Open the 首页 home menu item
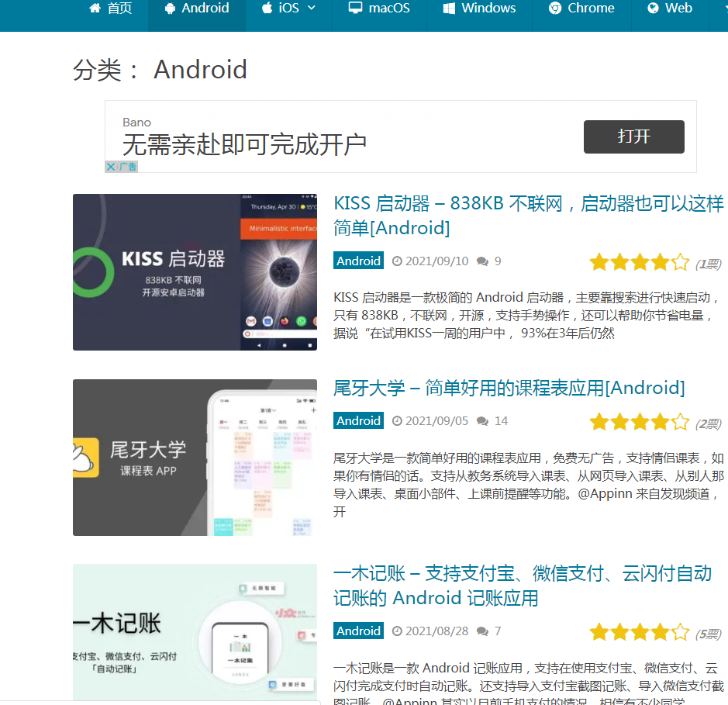 tap(111, 9)
